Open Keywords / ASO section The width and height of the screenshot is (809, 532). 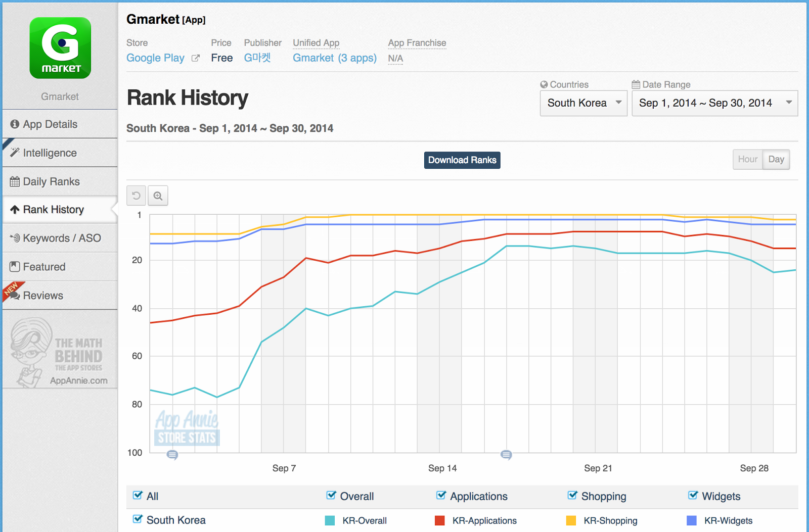tap(60, 238)
